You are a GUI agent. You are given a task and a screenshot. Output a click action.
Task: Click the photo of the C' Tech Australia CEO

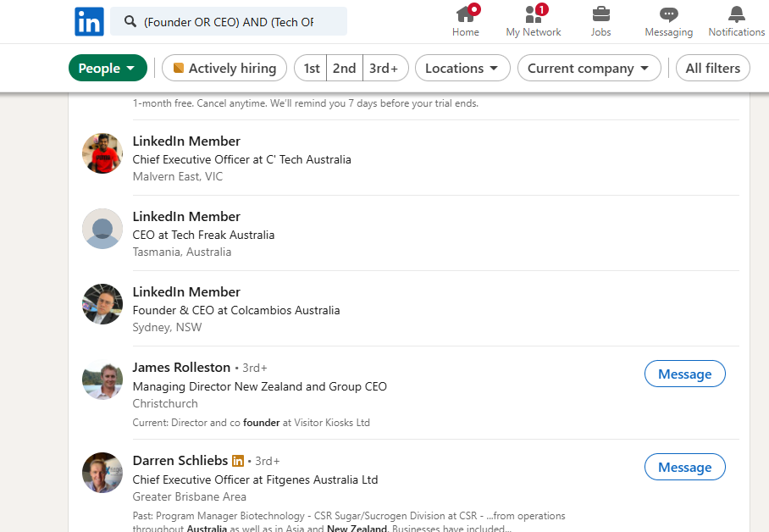(102, 153)
